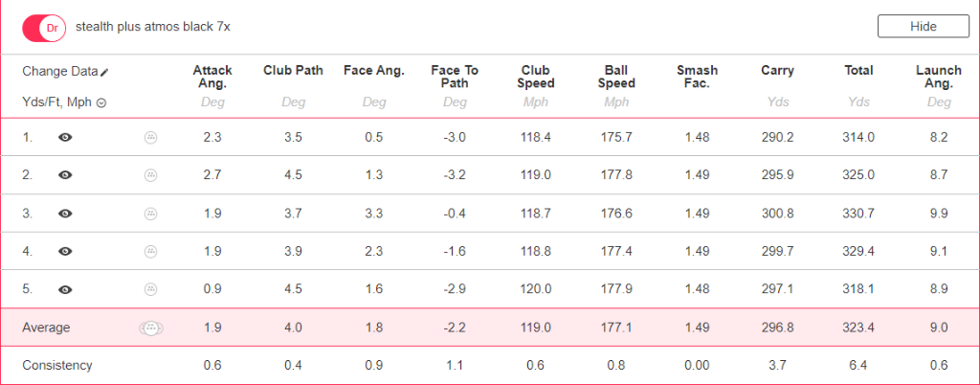Click the dispersion ball icon for shot 2
The width and height of the screenshot is (980, 385).
click(x=150, y=175)
